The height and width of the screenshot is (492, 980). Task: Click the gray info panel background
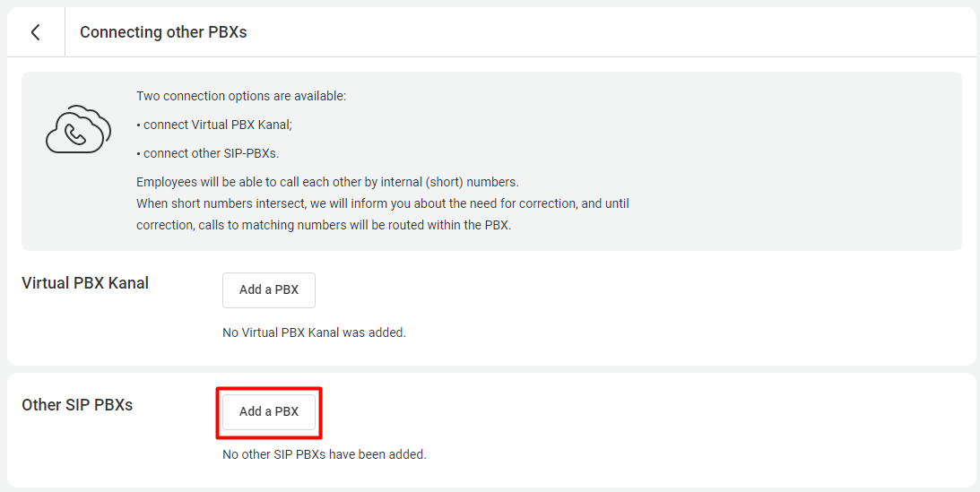click(x=789, y=152)
